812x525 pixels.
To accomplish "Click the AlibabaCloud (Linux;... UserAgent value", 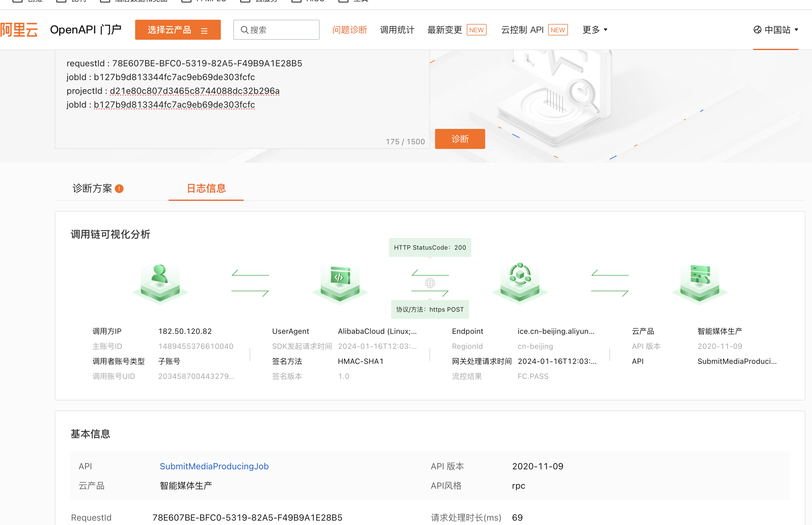I will click(377, 331).
